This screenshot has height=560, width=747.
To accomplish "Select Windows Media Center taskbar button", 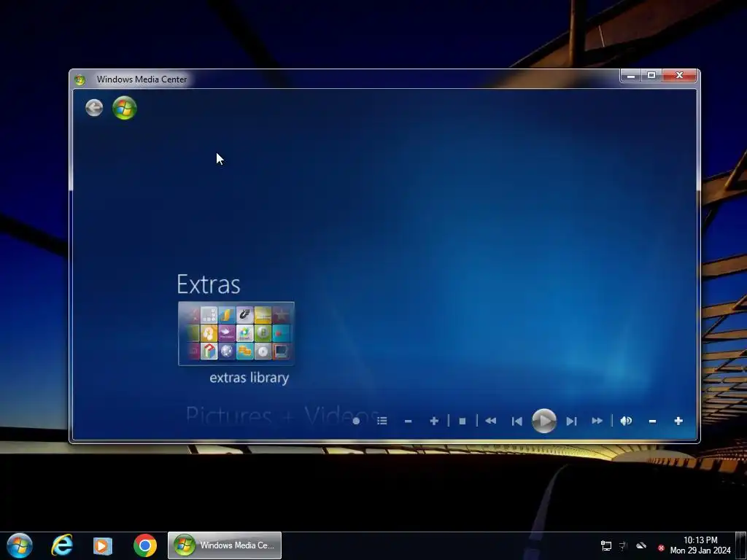I will click(225, 545).
